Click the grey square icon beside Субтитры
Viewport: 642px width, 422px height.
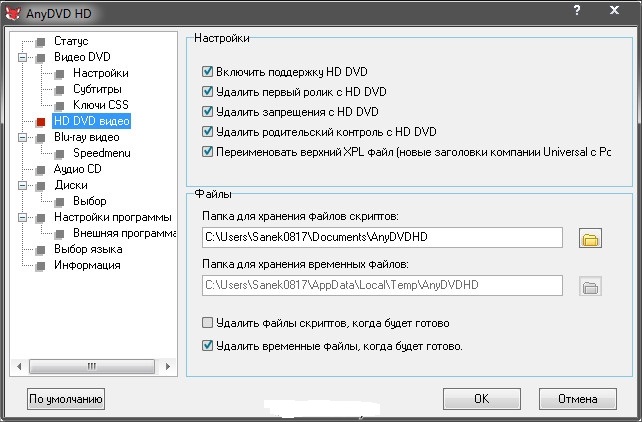click(x=60, y=90)
